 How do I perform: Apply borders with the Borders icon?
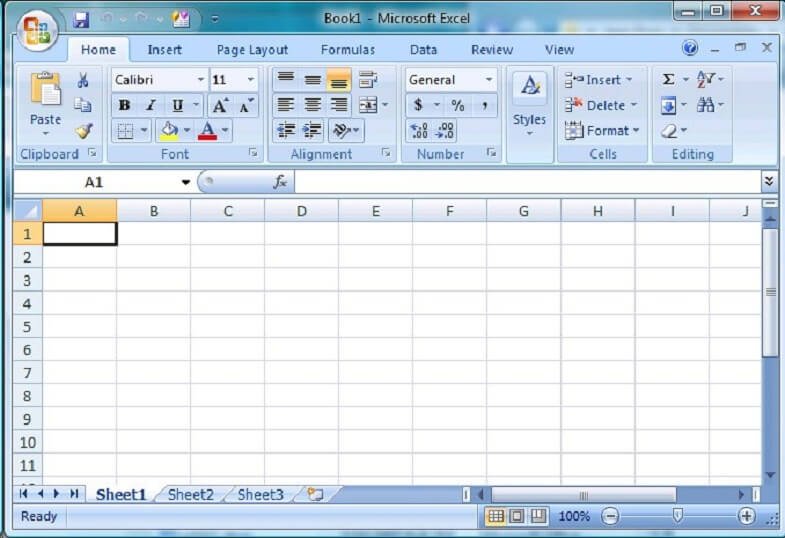125,131
